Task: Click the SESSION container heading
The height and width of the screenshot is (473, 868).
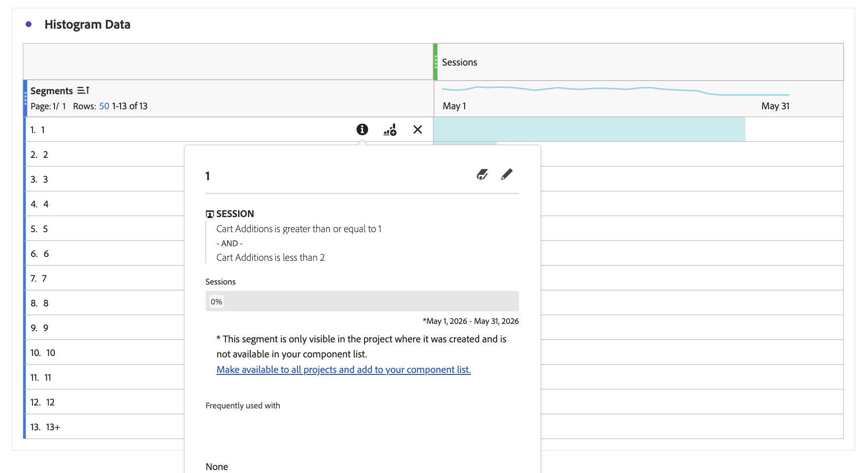Action: click(x=235, y=214)
